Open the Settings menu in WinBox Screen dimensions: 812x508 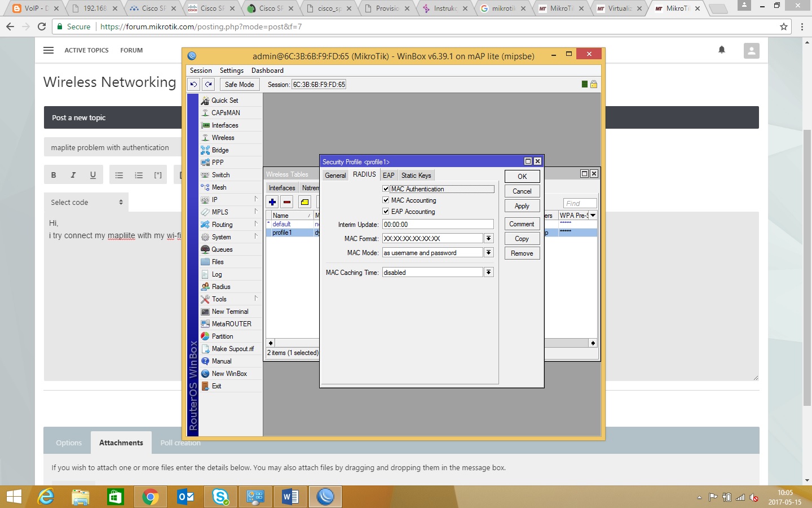(x=231, y=71)
